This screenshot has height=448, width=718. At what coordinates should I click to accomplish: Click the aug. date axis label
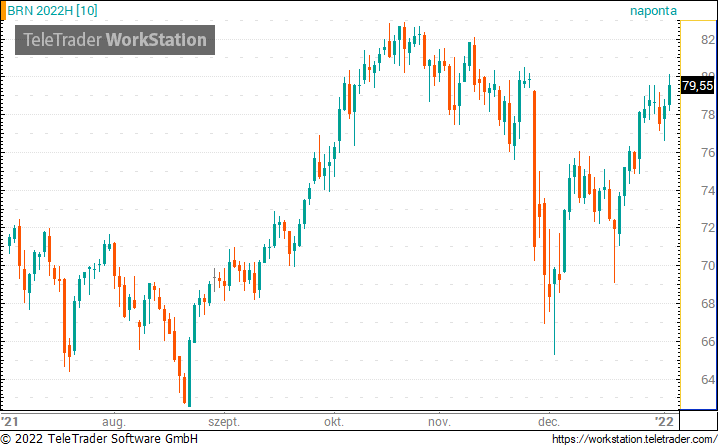click(114, 422)
